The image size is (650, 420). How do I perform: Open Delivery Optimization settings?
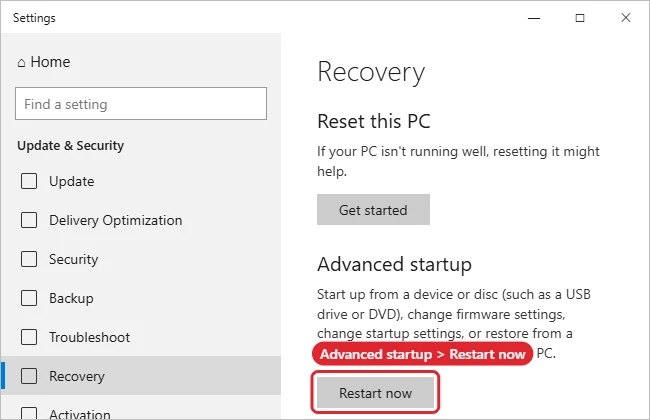click(141, 220)
